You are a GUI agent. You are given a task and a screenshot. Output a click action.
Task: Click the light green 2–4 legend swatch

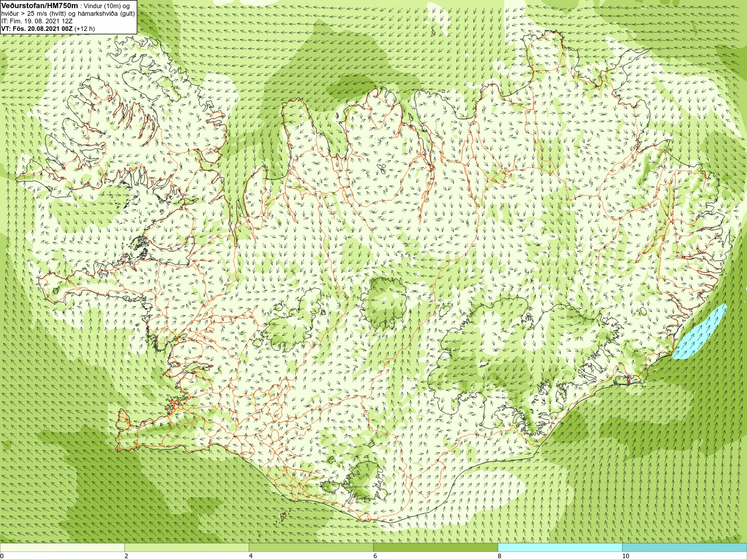[187, 548]
